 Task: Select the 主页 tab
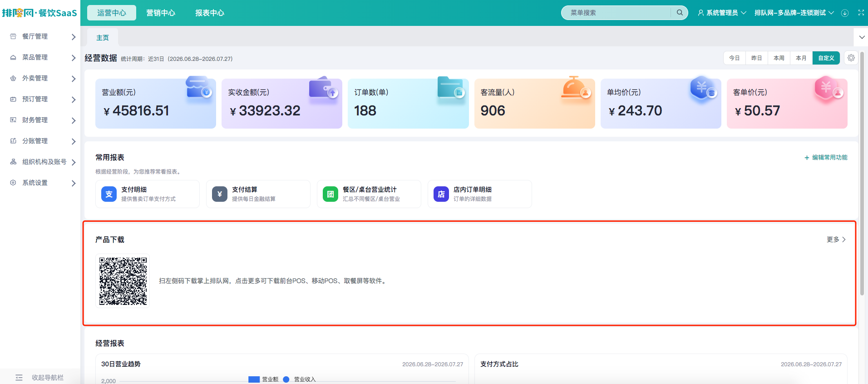[x=103, y=38]
